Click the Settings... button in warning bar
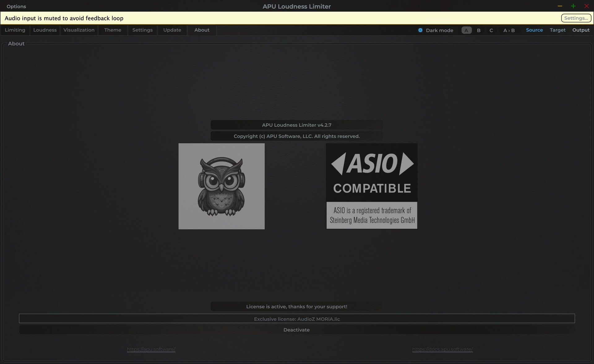Image resolution: width=594 pixels, height=364 pixels. tap(576, 18)
